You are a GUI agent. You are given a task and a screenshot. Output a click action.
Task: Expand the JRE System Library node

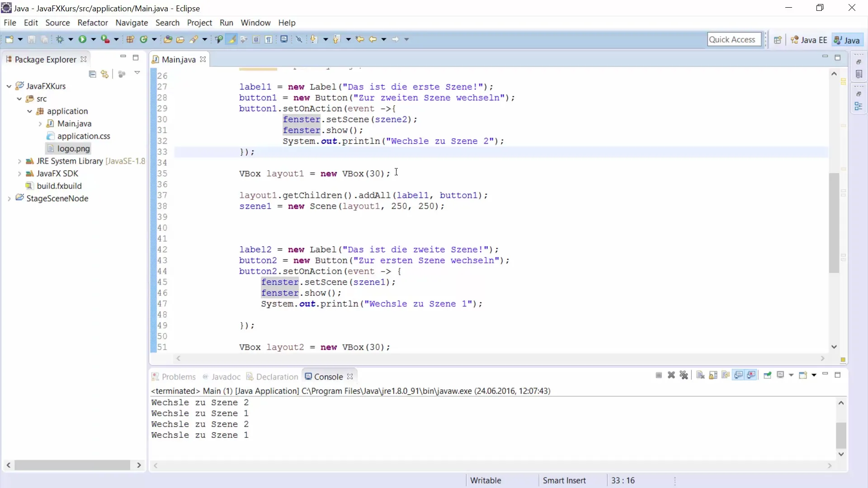pos(19,161)
